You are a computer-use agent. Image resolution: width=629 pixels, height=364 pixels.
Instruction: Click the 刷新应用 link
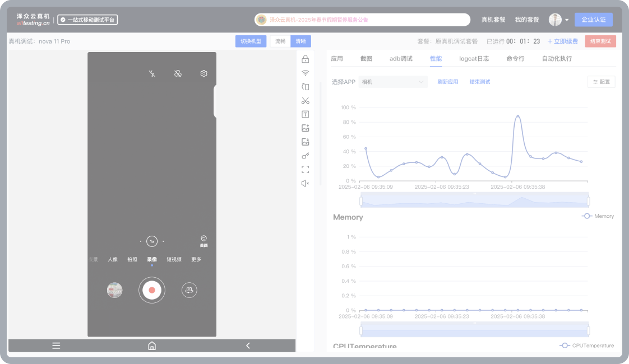point(448,82)
